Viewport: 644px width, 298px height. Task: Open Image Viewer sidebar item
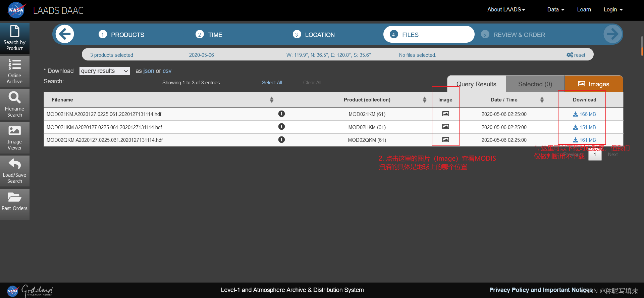(x=15, y=138)
